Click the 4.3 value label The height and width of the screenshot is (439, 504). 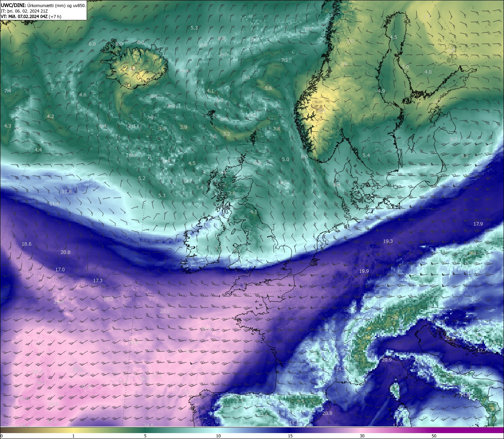7,126
